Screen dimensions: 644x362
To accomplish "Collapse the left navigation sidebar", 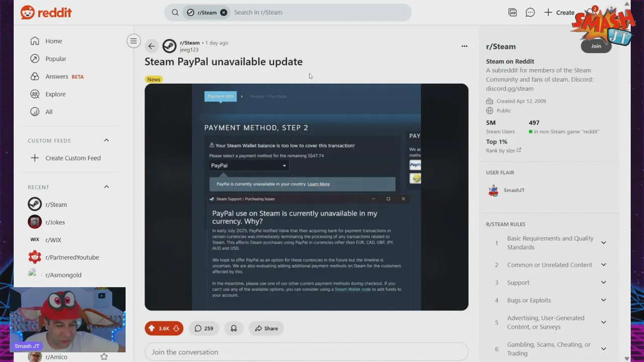I will point(133,41).
